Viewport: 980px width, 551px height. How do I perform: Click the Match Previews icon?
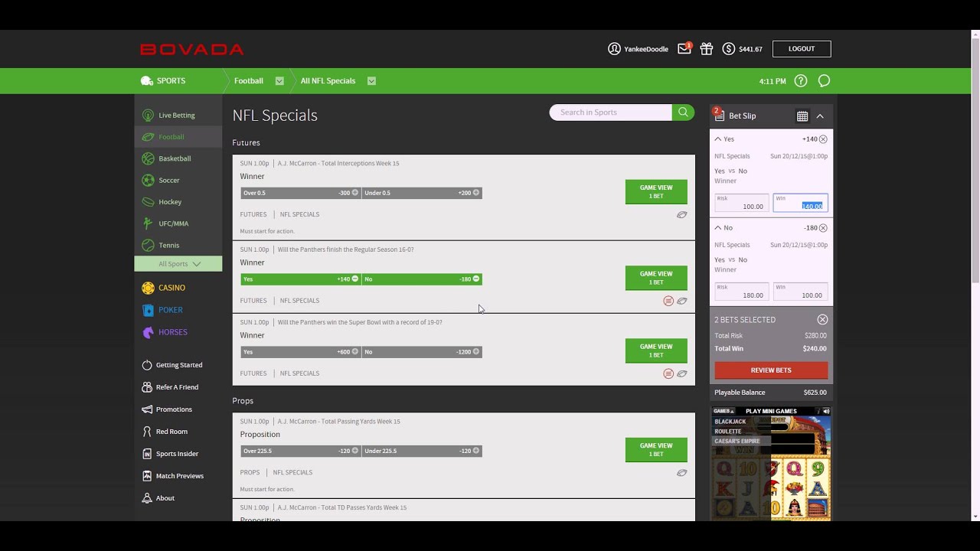click(x=147, y=476)
